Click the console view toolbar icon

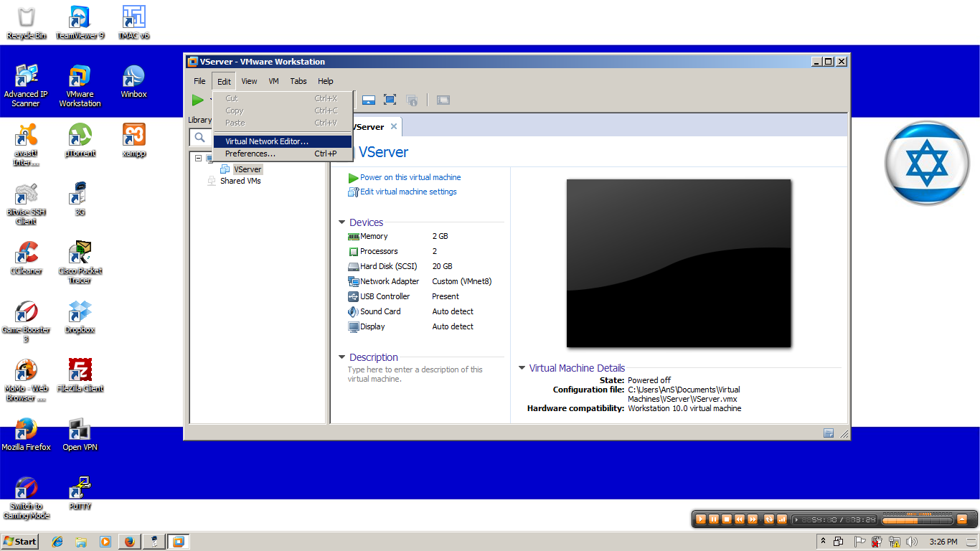click(x=443, y=100)
